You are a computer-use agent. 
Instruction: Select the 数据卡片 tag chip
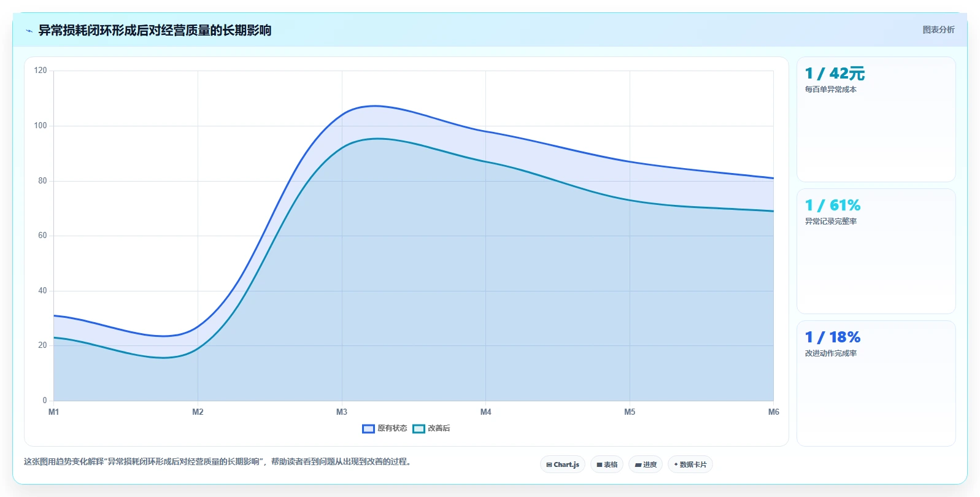point(690,464)
